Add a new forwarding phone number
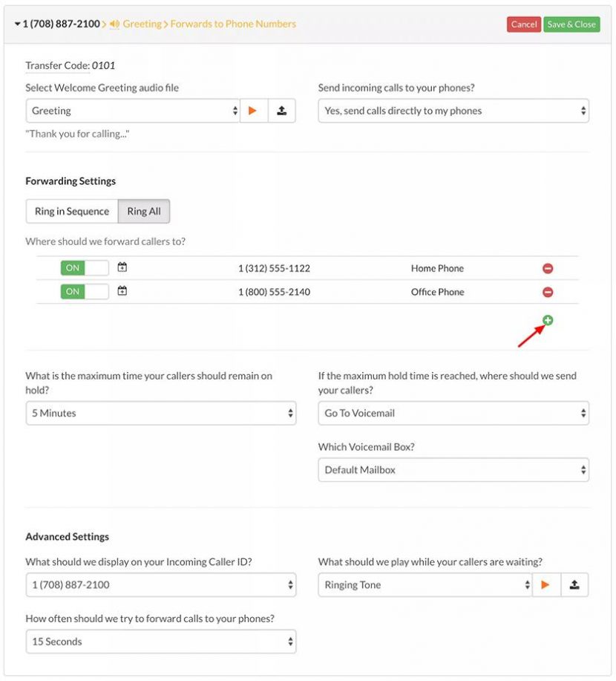The height and width of the screenshot is (681, 616). [548, 319]
